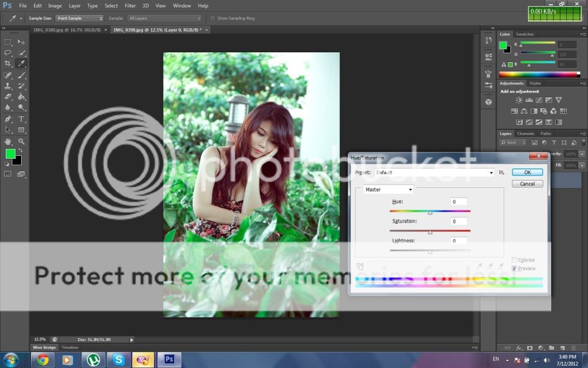
Task: Select the History Brush tool
Action: pos(21,86)
